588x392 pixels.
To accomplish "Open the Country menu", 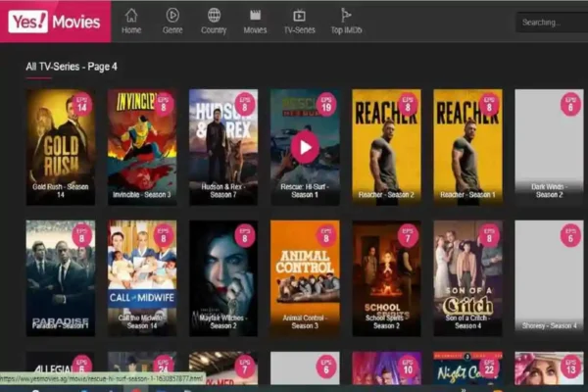I will coord(214,22).
